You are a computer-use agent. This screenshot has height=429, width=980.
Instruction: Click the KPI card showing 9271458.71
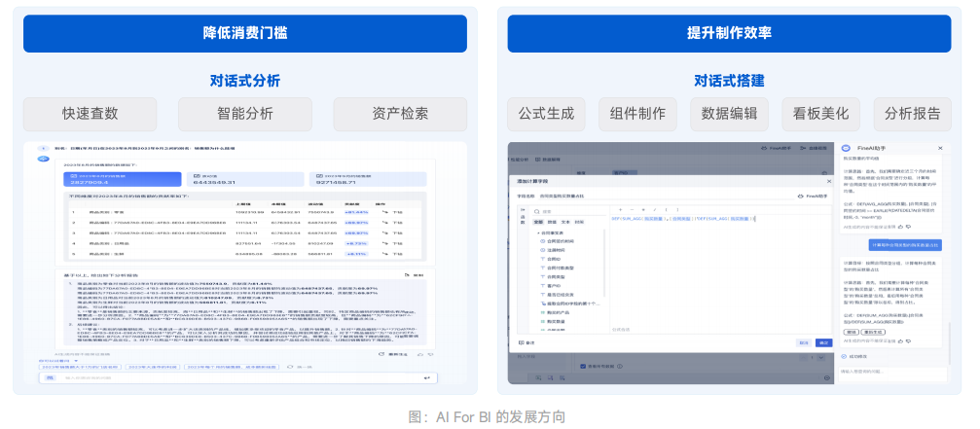[x=368, y=179]
